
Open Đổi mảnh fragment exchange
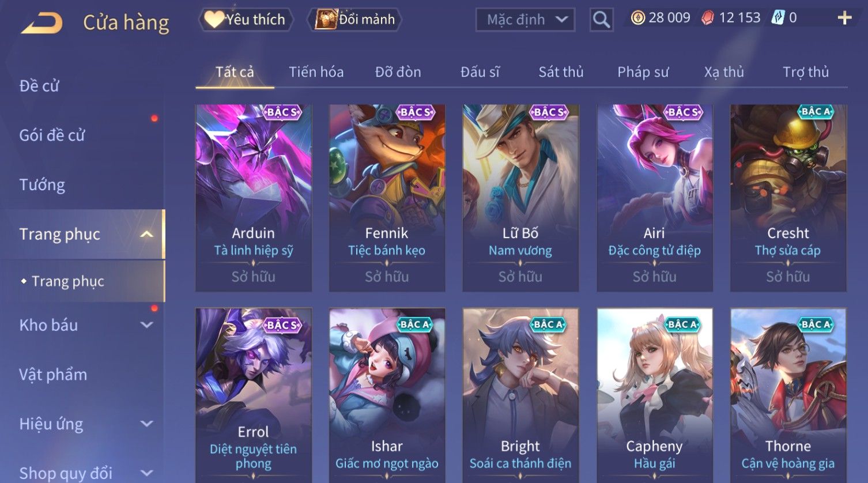[355, 20]
